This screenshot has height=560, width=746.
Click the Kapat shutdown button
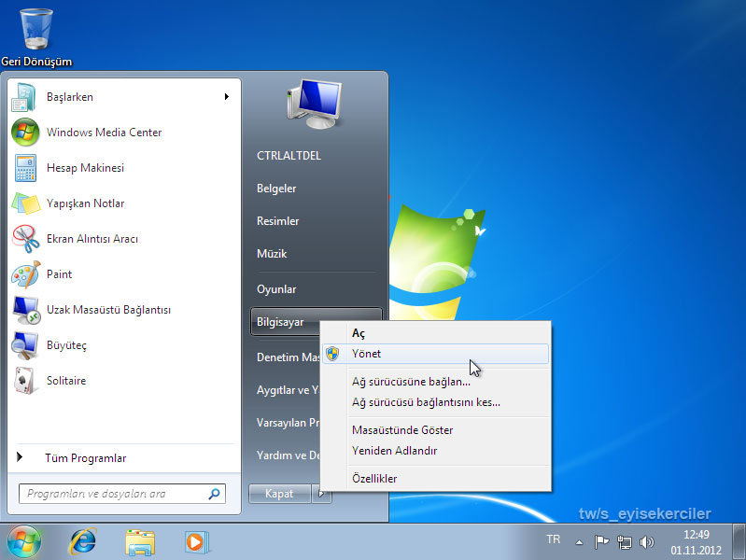coord(279,494)
